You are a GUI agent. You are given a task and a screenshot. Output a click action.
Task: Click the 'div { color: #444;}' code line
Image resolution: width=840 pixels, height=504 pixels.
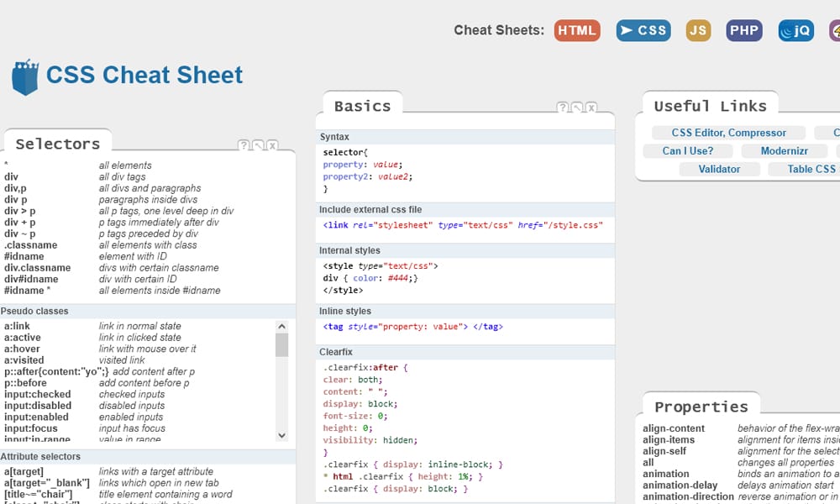tap(370, 278)
